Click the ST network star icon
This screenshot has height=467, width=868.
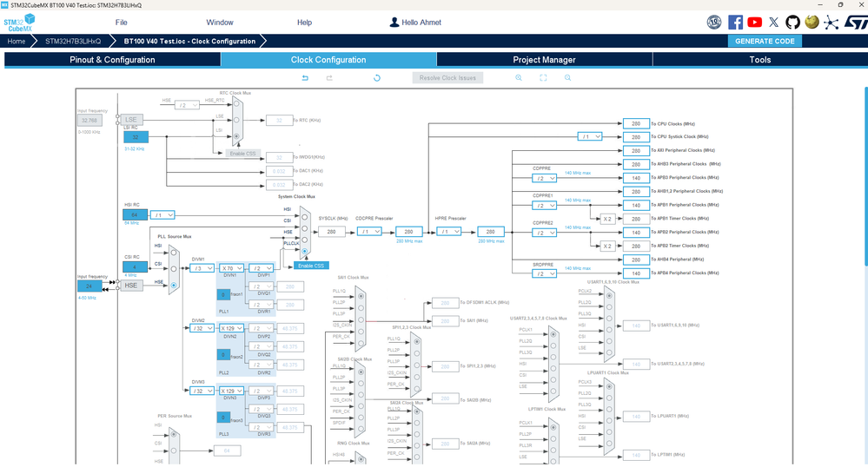831,22
